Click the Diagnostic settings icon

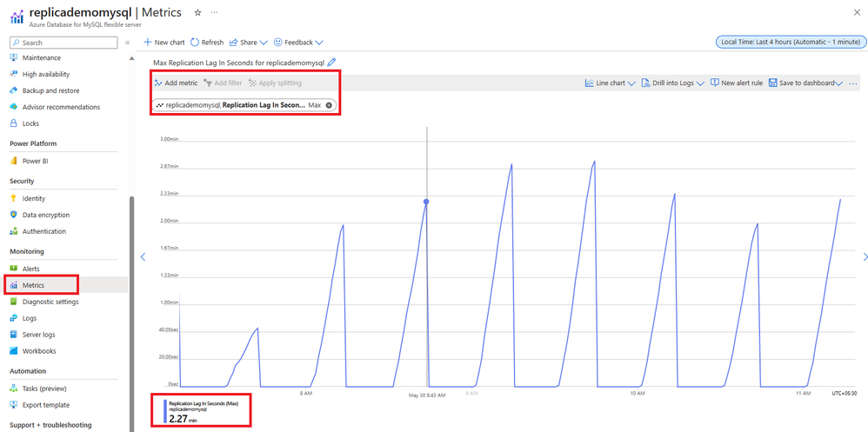[14, 302]
